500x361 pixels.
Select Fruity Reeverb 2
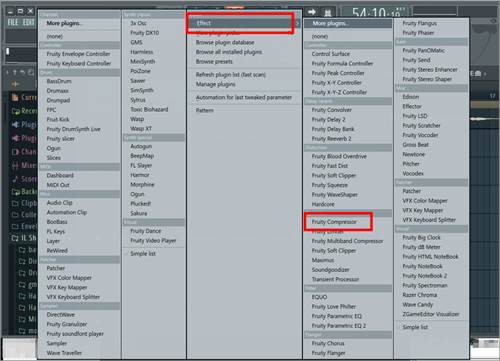331,139
